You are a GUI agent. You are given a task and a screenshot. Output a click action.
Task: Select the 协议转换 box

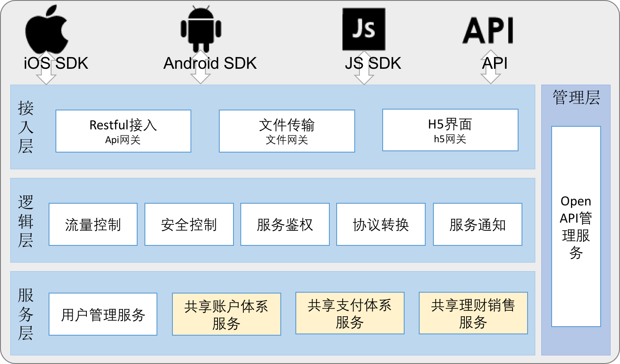[381, 224]
